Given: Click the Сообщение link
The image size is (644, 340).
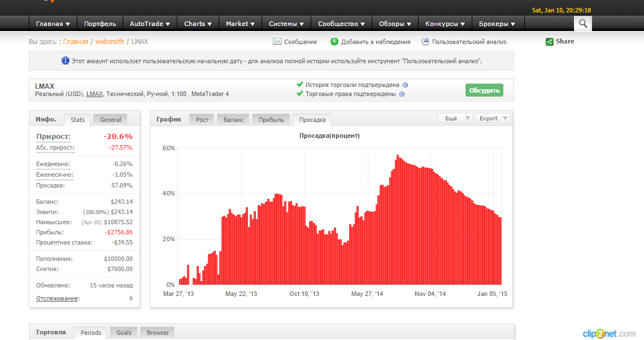Looking at the screenshot, I should 300,42.
